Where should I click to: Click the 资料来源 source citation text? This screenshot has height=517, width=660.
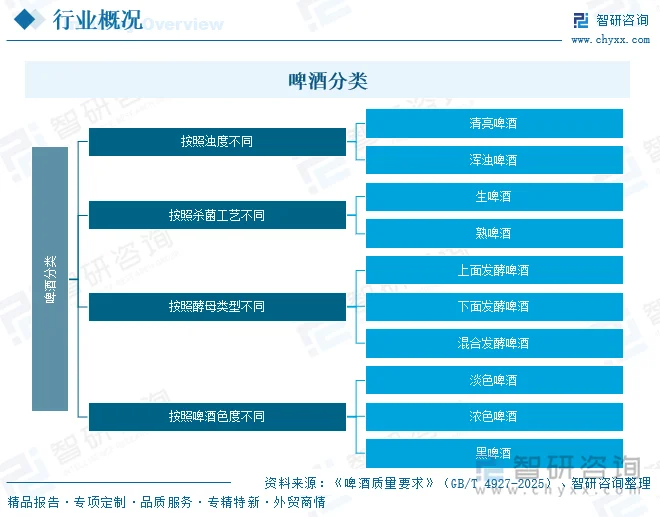click(x=458, y=483)
